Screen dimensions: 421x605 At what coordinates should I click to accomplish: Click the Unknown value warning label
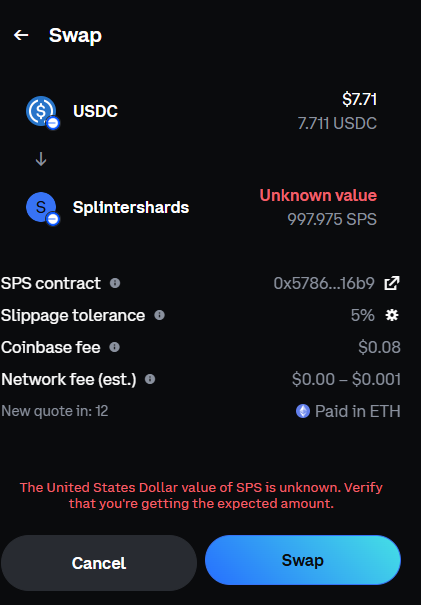318,195
